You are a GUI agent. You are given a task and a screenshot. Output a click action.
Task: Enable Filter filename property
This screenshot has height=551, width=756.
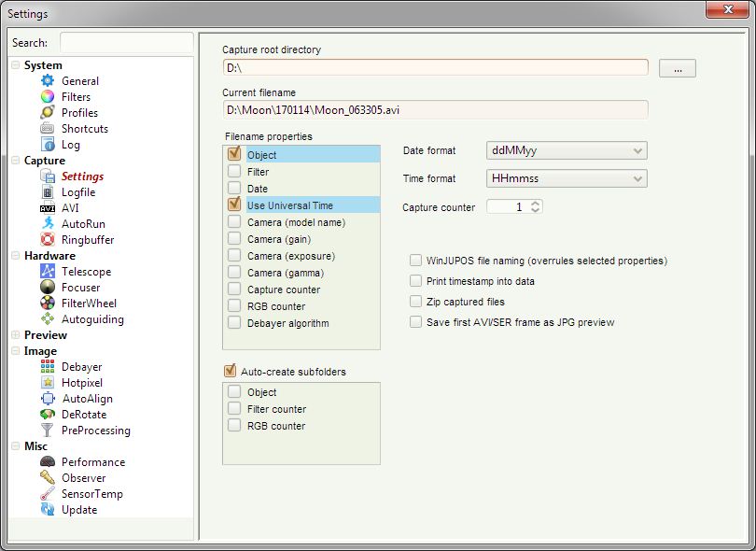point(234,171)
